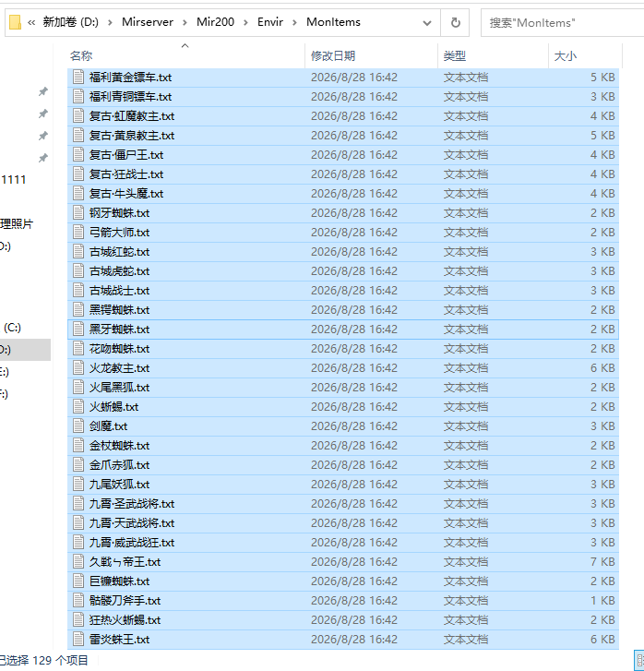Image resolution: width=644 pixels, height=671 pixels.
Task: Select file icon of 复古·牛头魔.txt
Action: (x=78, y=194)
